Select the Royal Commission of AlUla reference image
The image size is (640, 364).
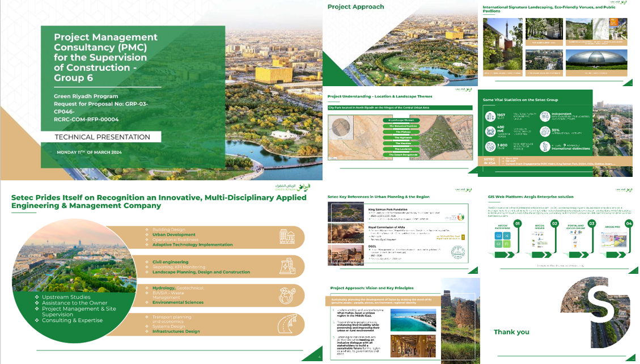(345, 234)
